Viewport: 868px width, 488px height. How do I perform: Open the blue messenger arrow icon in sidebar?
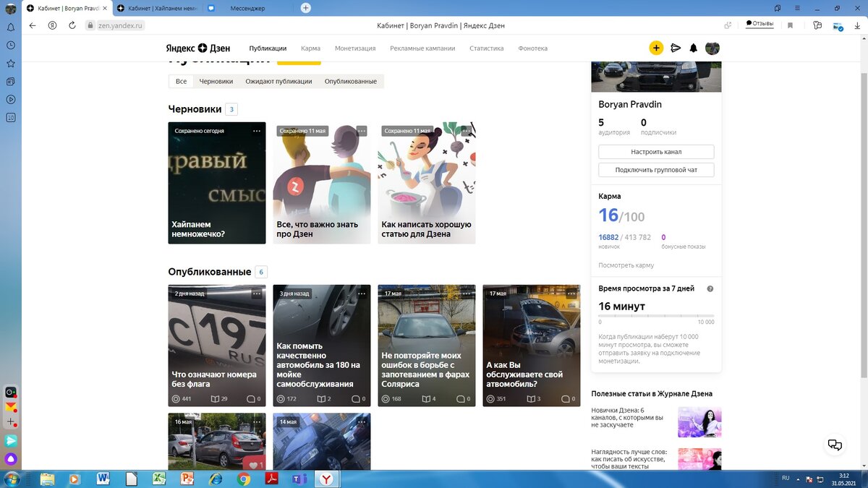pos(11,440)
